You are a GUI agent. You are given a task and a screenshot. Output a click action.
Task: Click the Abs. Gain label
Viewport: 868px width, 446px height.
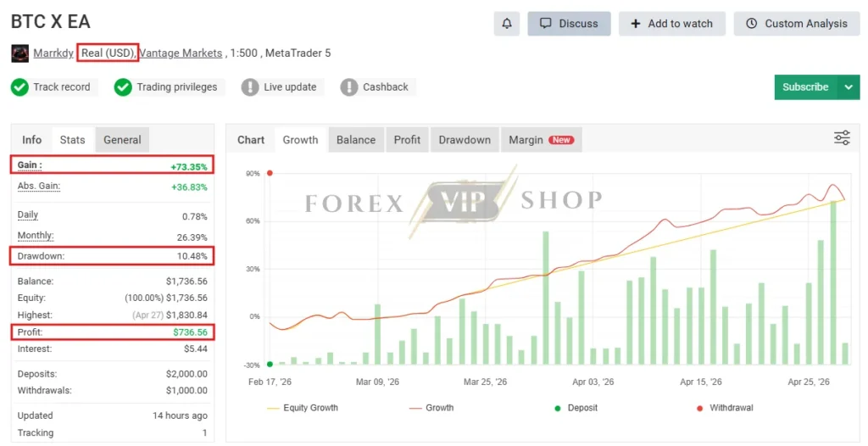coord(39,187)
